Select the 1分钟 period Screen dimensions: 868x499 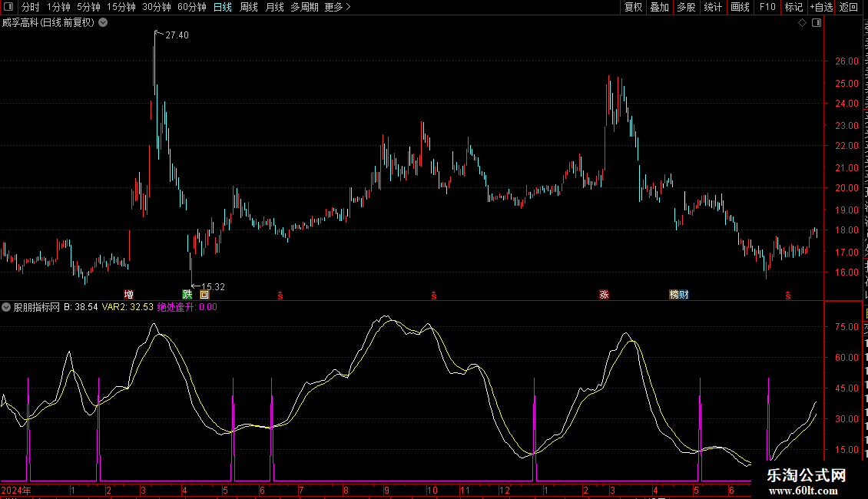point(58,7)
